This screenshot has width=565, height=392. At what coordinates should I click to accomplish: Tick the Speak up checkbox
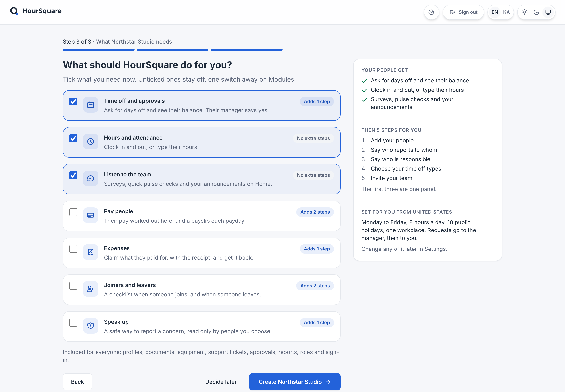[73, 322]
